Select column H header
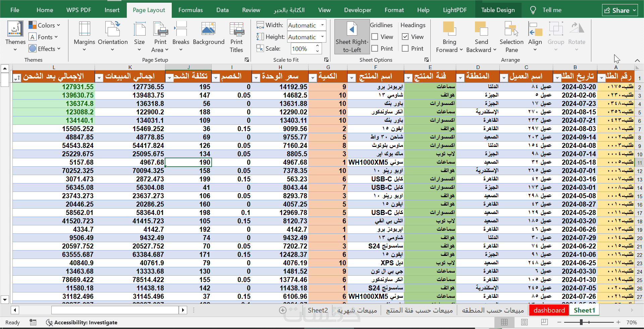 280,67
